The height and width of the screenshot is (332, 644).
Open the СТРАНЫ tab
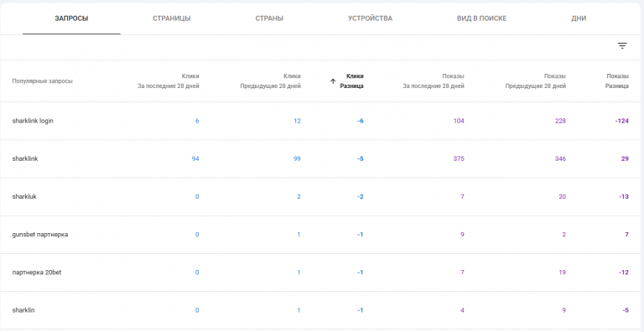[x=269, y=18]
